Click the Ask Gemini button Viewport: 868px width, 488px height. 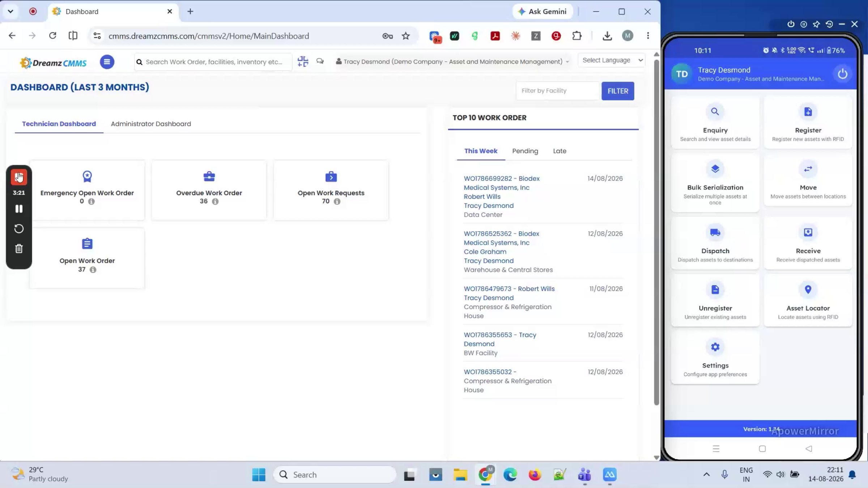point(542,12)
